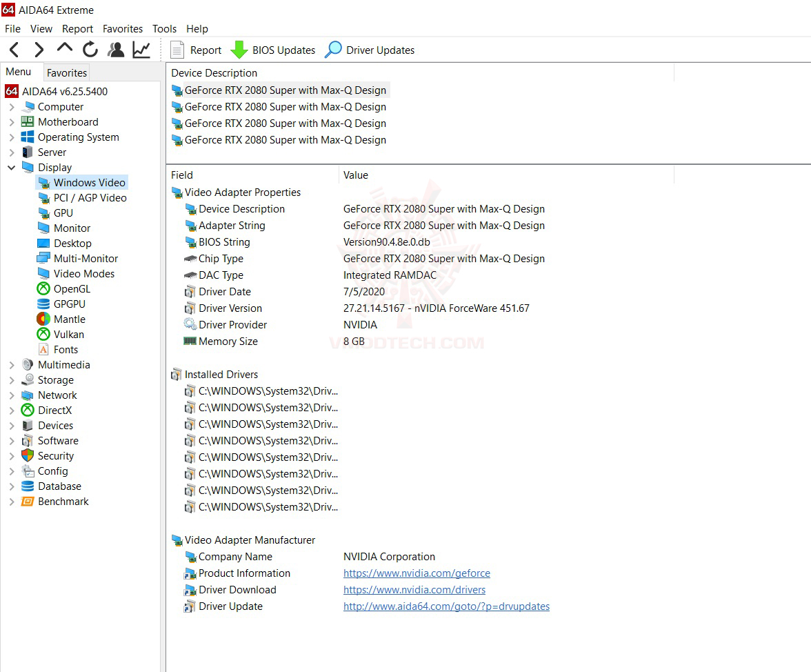Select the DirectX icon in the tree
Screen dimensions: 811x672
coord(28,411)
